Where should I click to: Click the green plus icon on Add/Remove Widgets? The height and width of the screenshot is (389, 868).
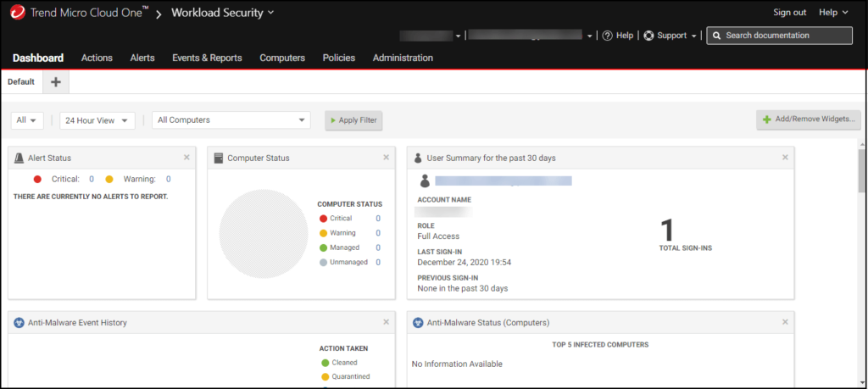click(x=766, y=119)
